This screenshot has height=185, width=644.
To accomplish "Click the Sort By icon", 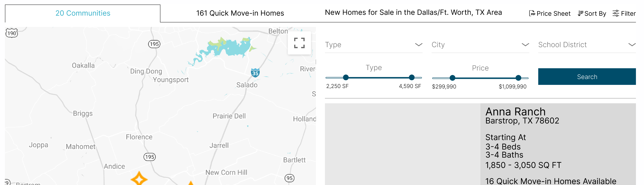I will click(580, 13).
